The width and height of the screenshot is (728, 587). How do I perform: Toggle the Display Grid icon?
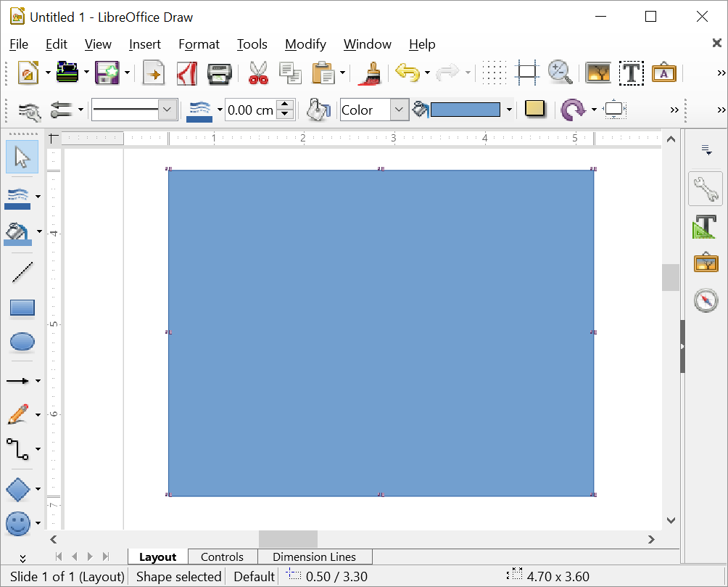(495, 73)
